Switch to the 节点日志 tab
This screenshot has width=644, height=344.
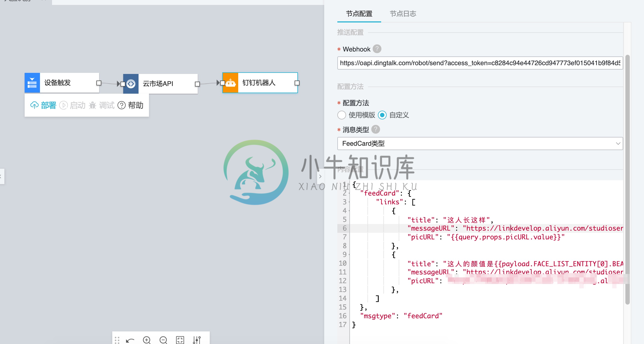point(403,14)
